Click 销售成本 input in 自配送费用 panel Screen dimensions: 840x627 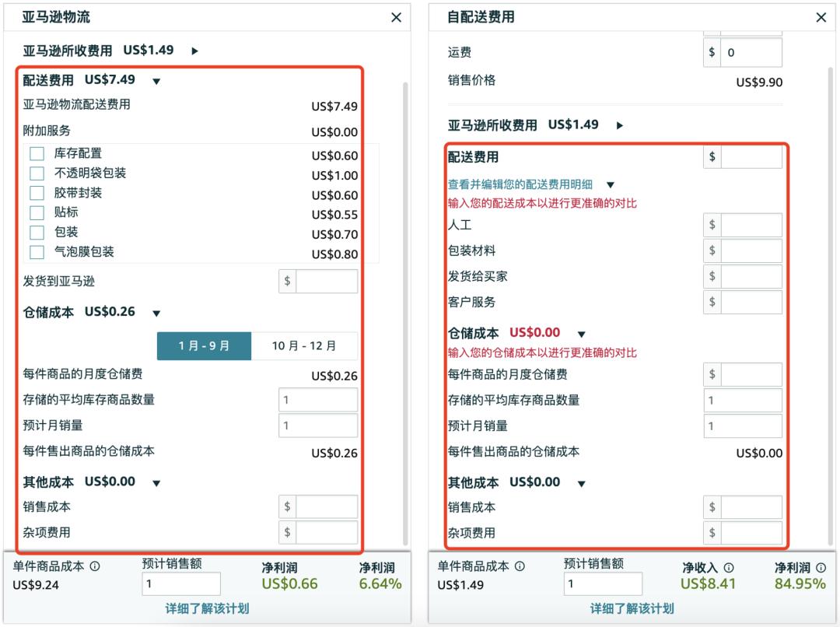click(751, 507)
